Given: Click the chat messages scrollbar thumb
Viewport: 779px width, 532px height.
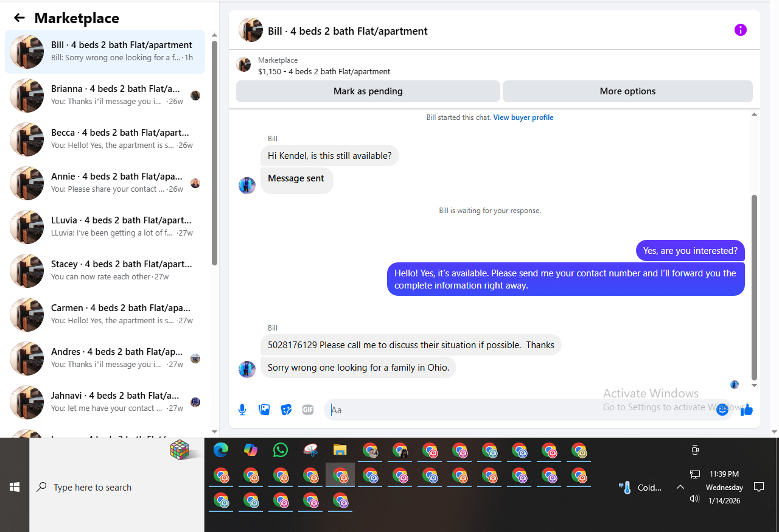Looking at the screenshot, I should [x=755, y=287].
